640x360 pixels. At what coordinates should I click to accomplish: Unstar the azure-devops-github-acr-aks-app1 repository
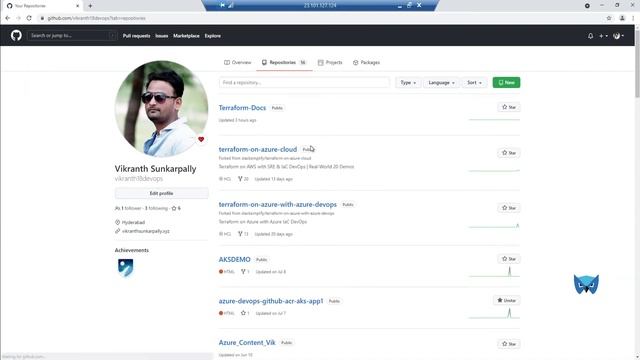(507, 300)
